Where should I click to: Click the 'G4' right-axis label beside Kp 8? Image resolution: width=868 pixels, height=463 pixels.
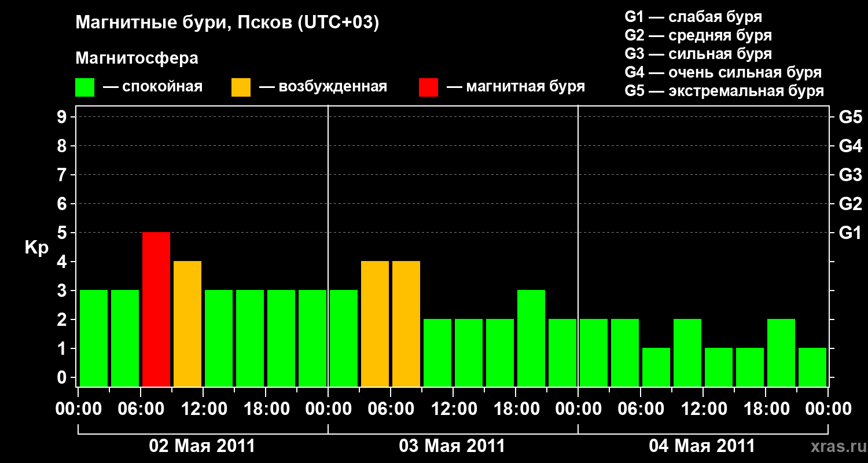point(850,146)
